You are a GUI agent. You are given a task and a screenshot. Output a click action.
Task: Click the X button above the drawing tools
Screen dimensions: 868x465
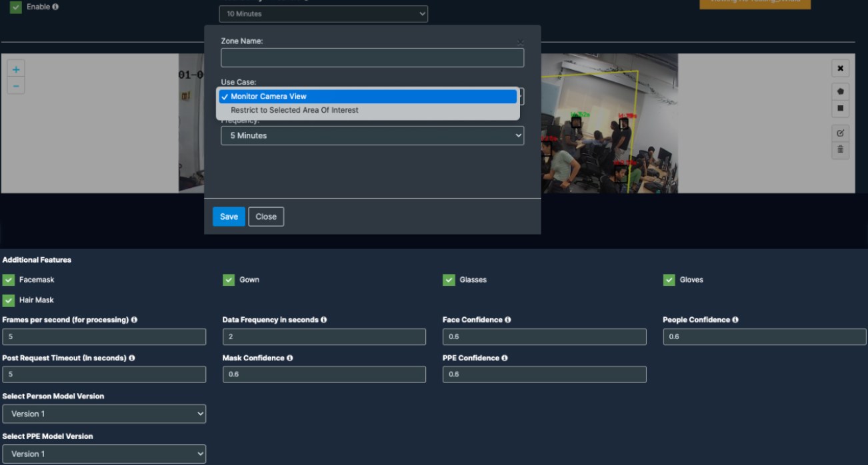coord(840,68)
